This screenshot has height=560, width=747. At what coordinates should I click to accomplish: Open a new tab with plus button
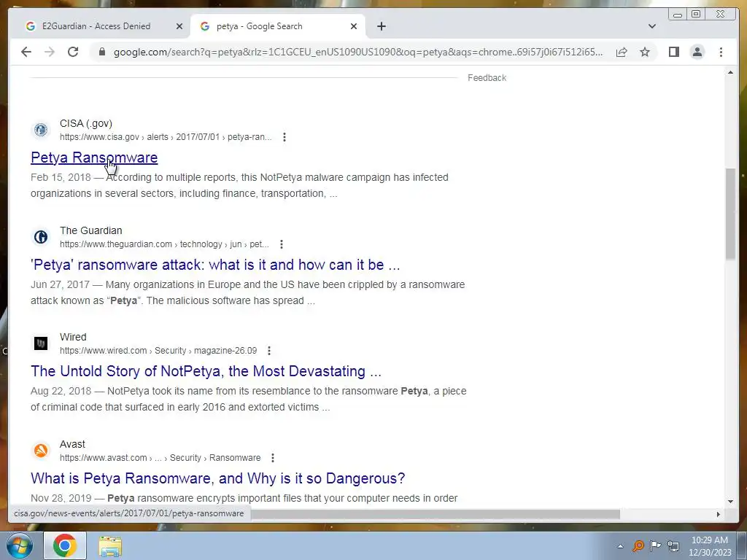[381, 26]
